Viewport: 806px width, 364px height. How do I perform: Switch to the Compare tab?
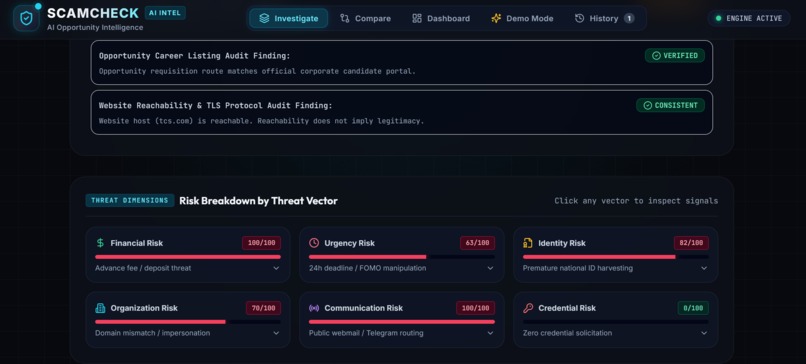tap(365, 19)
